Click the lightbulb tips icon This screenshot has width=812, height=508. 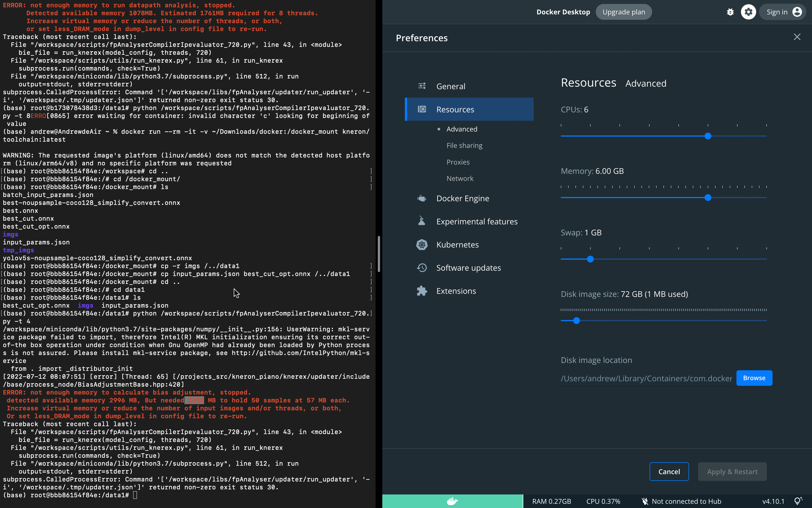tap(798, 501)
